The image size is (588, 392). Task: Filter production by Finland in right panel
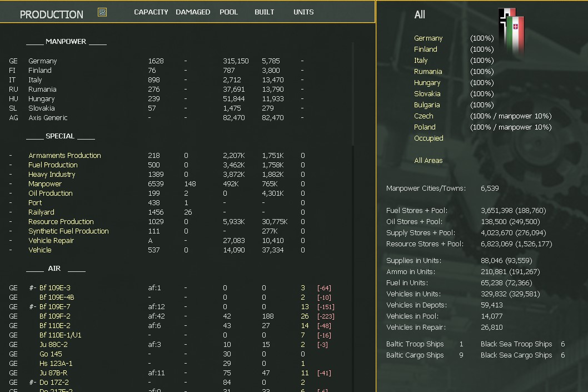[x=425, y=49]
